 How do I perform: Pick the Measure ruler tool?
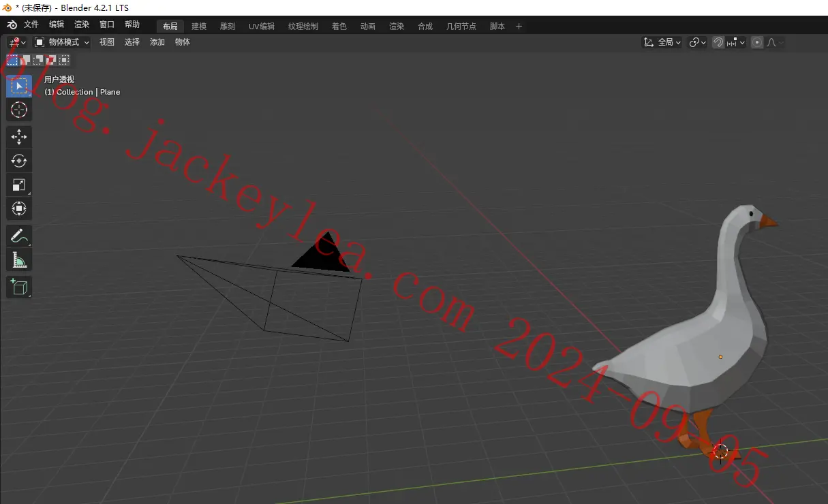[x=19, y=260]
